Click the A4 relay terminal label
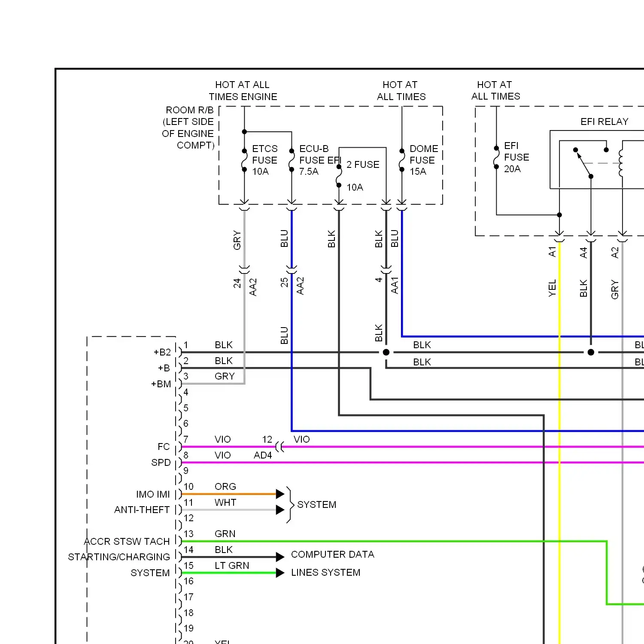 pyautogui.click(x=583, y=252)
